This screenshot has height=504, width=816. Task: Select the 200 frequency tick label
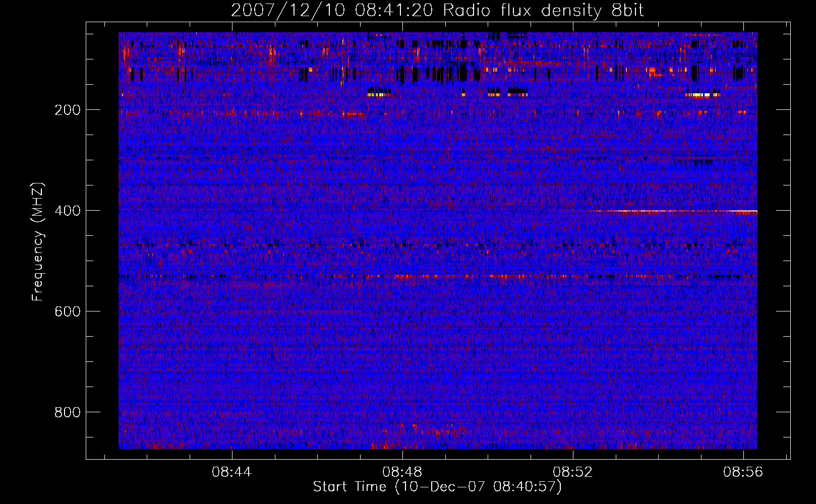[x=68, y=110]
